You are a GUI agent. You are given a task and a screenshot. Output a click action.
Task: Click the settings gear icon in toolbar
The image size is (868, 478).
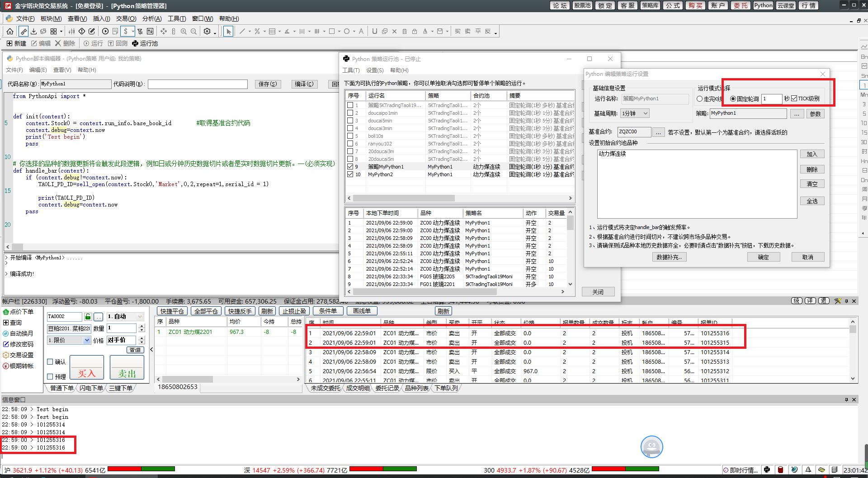click(x=207, y=31)
